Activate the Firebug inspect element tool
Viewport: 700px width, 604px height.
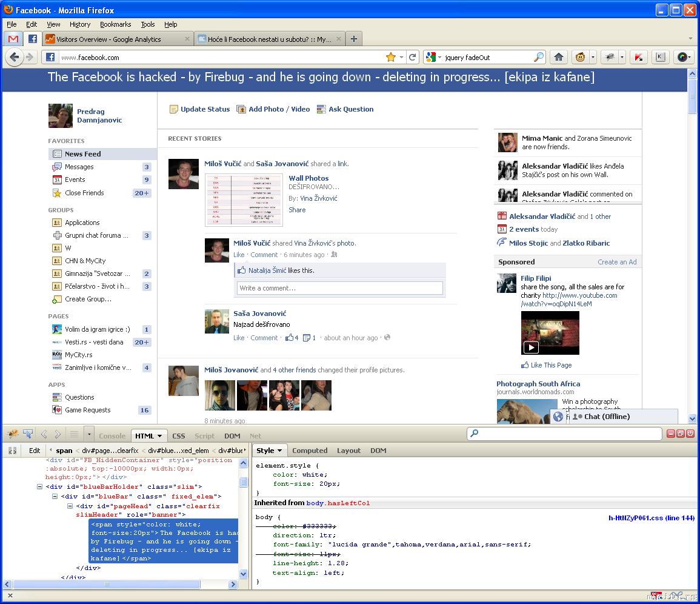pyautogui.click(x=28, y=434)
